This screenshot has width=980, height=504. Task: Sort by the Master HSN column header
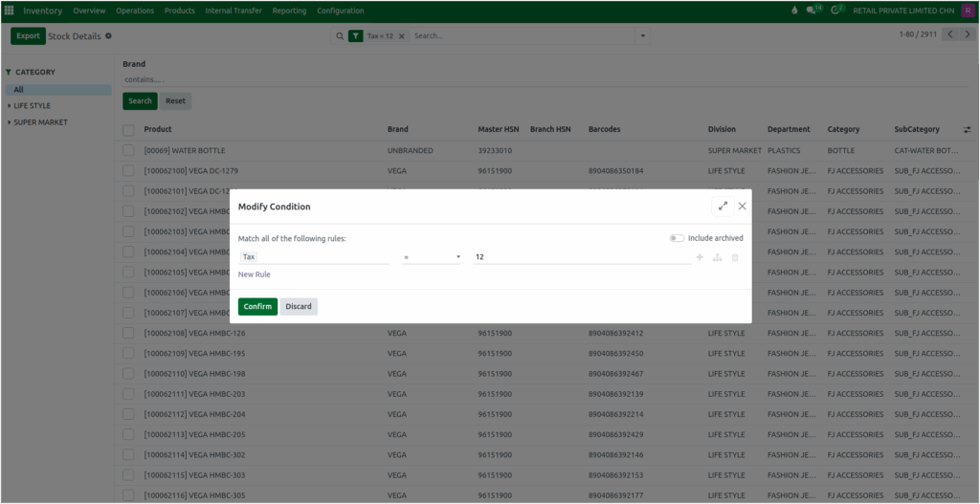[x=499, y=129]
